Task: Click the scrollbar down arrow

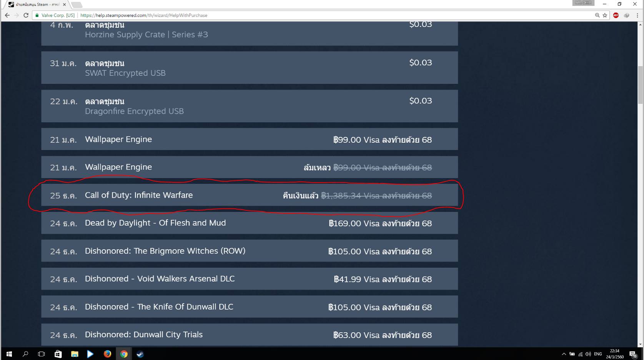Action: 640,345
